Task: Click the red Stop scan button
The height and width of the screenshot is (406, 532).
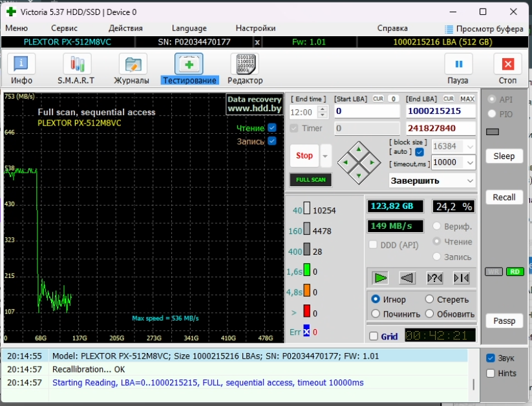Action: (304, 156)
